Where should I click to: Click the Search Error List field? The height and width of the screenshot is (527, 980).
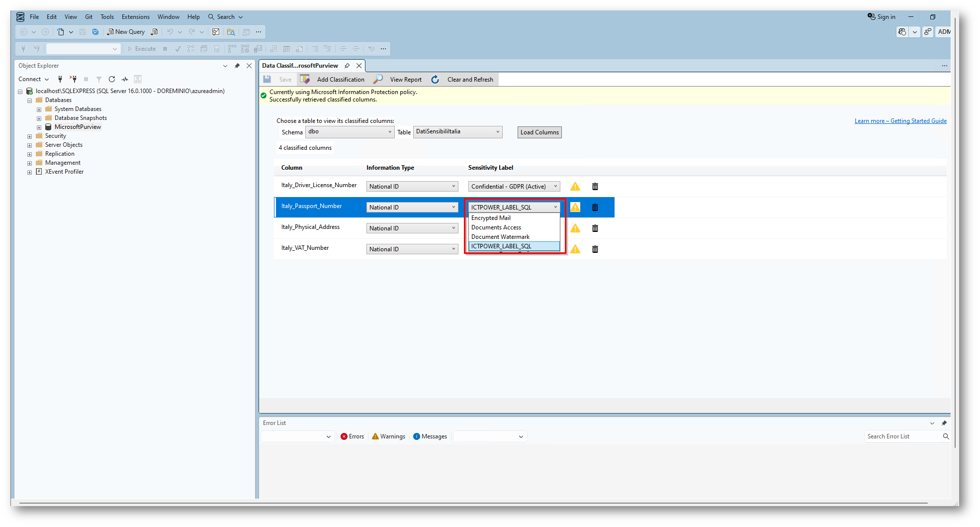903,436
